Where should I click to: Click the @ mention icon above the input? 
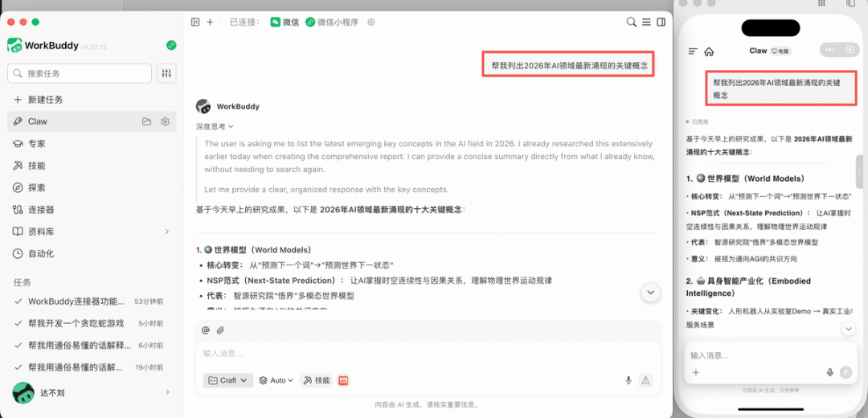click(206, 330)
